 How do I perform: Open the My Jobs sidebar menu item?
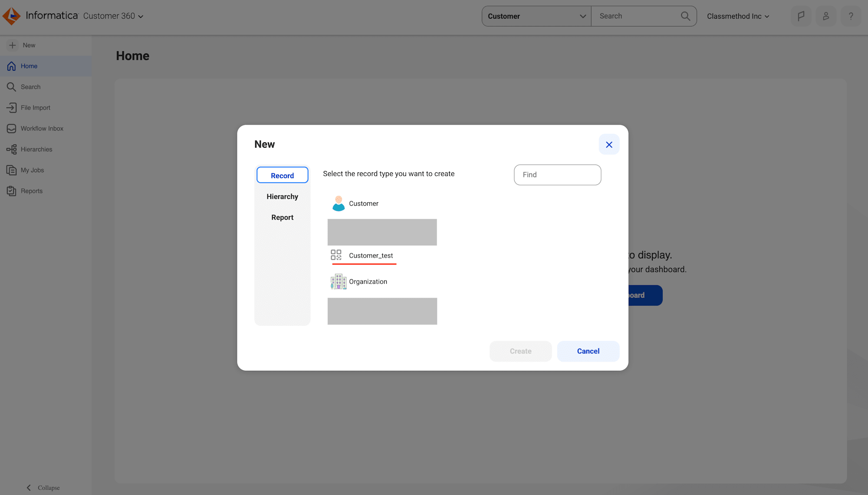point(32,169)
